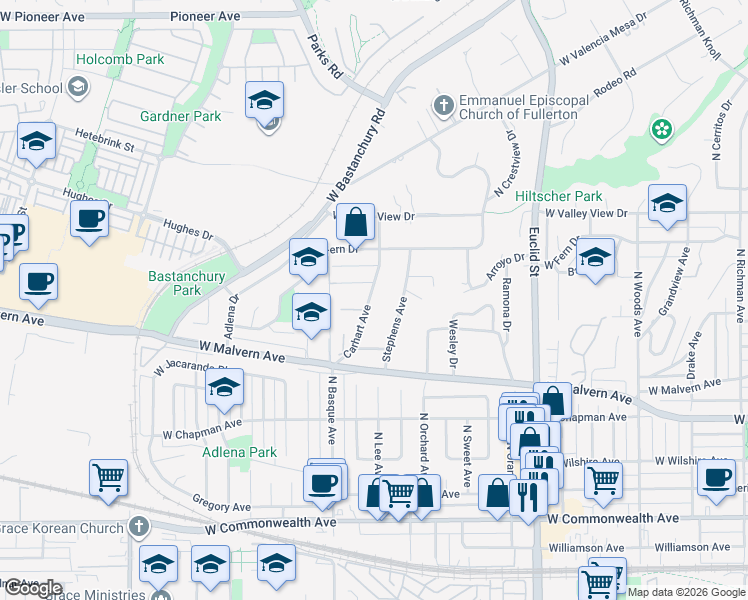Click the cafe marker above W Malvern Ave on the left
This screenshot has height=600, width=748.
39,282
